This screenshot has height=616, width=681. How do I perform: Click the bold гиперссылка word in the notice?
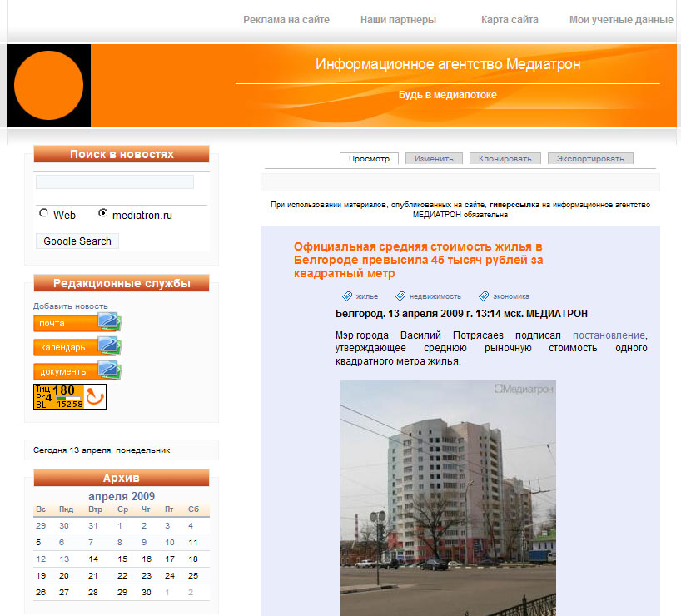tap(514, 205)
